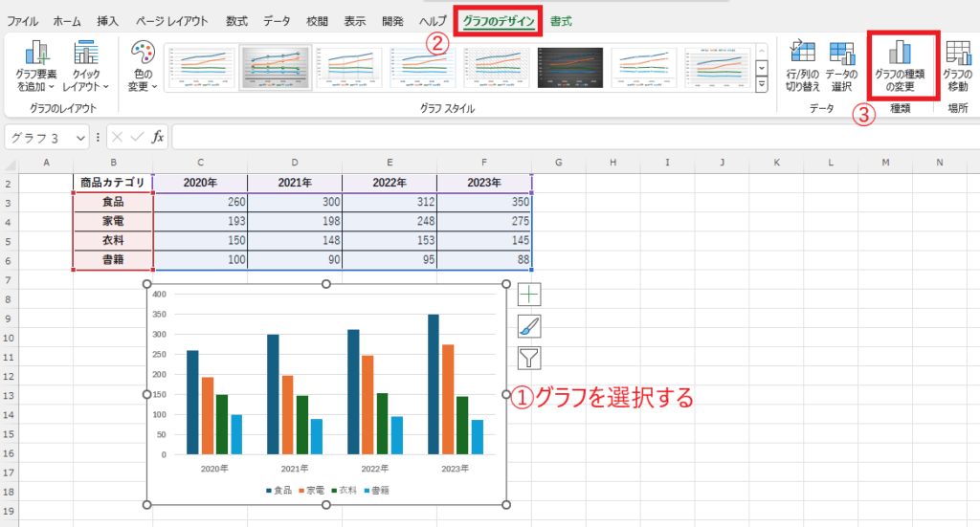Click cell 商品カテゴリ
This screenshot has height=527, width=980.
(x=113, y=183)
